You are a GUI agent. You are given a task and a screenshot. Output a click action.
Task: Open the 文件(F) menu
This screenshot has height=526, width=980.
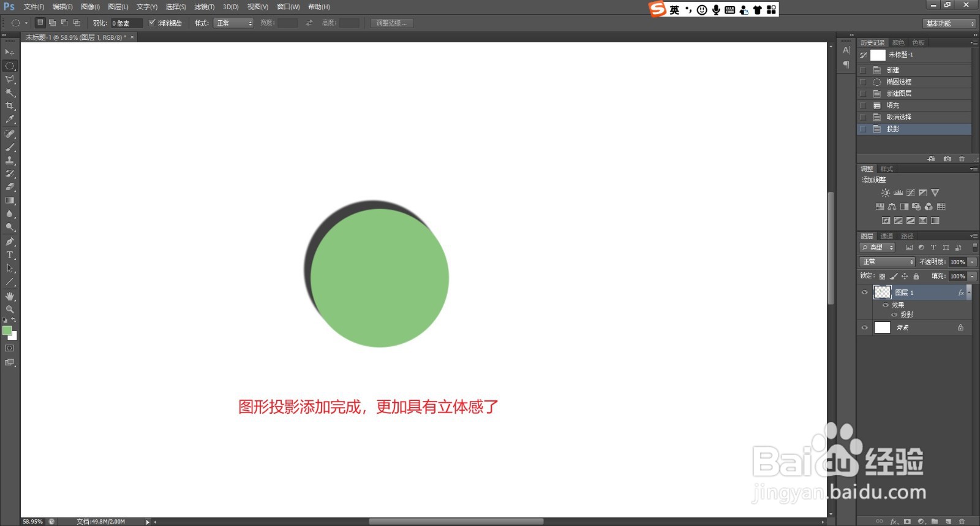pos(34,7)
